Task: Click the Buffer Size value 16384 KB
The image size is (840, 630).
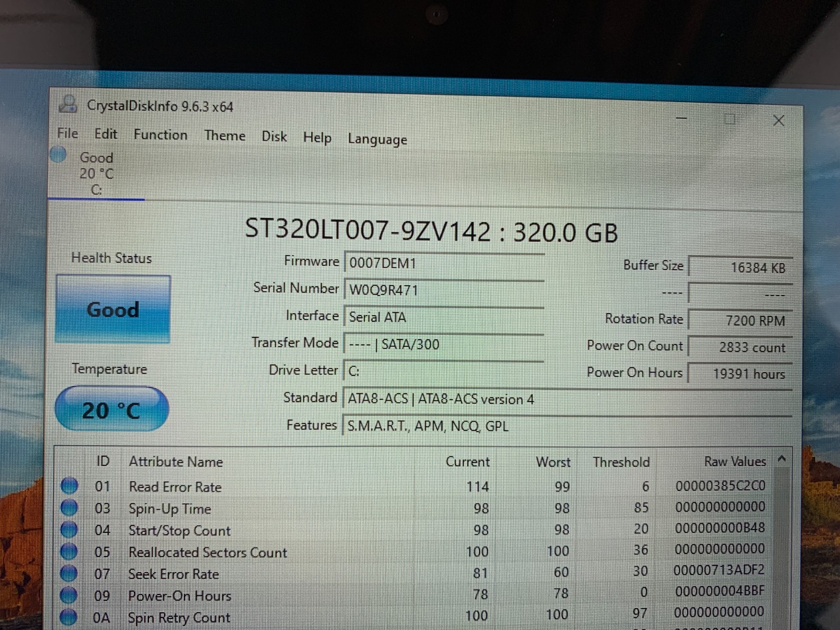Action: 740,267
